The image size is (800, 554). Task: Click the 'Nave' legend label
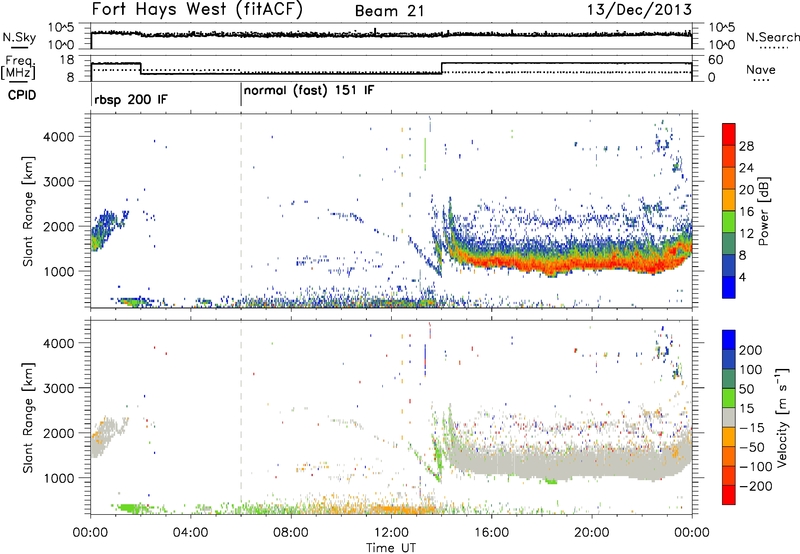click(x=761, y=70)
